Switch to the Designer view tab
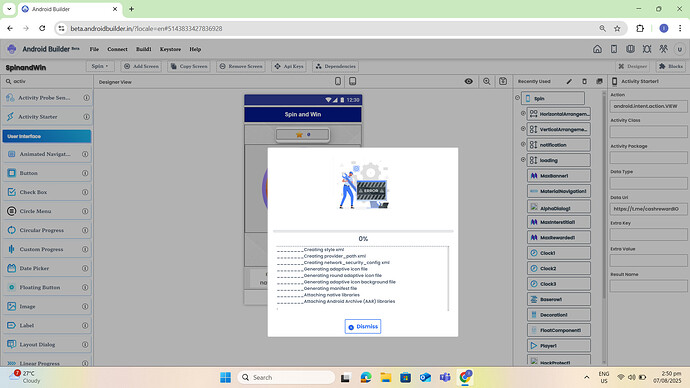Viewport: 690px width, 388px height. (x=633, y=66)
